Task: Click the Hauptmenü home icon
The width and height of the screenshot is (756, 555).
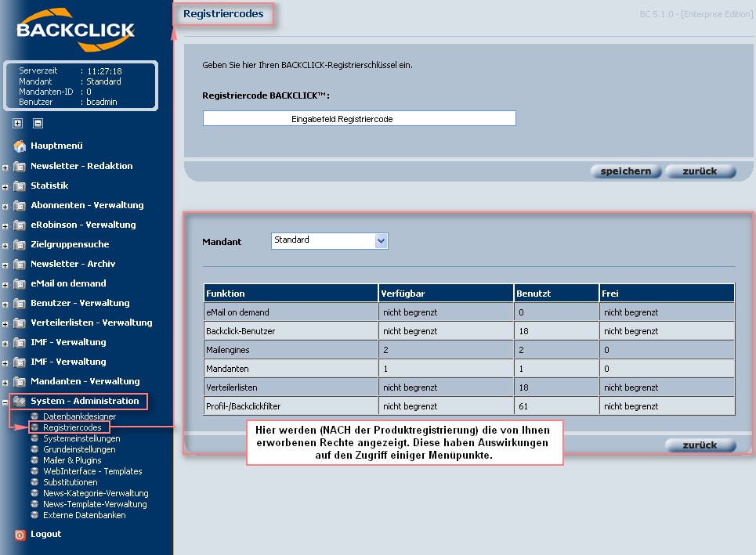Action: click(20, 146)
